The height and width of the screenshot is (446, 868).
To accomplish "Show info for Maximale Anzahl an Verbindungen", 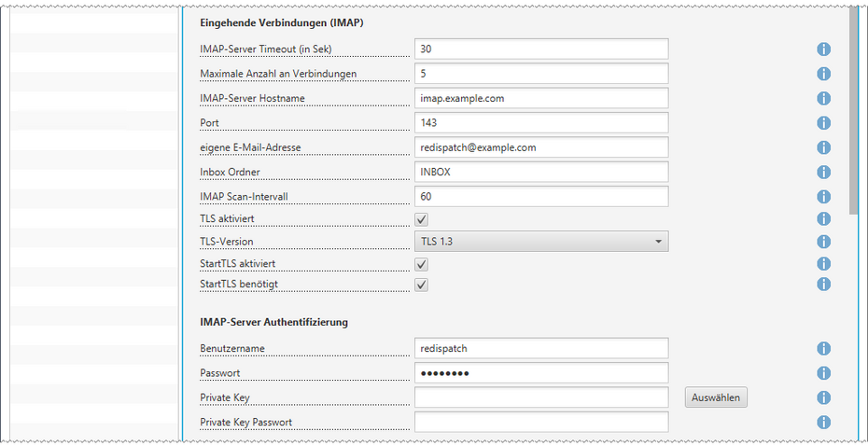I will (824, 74).
